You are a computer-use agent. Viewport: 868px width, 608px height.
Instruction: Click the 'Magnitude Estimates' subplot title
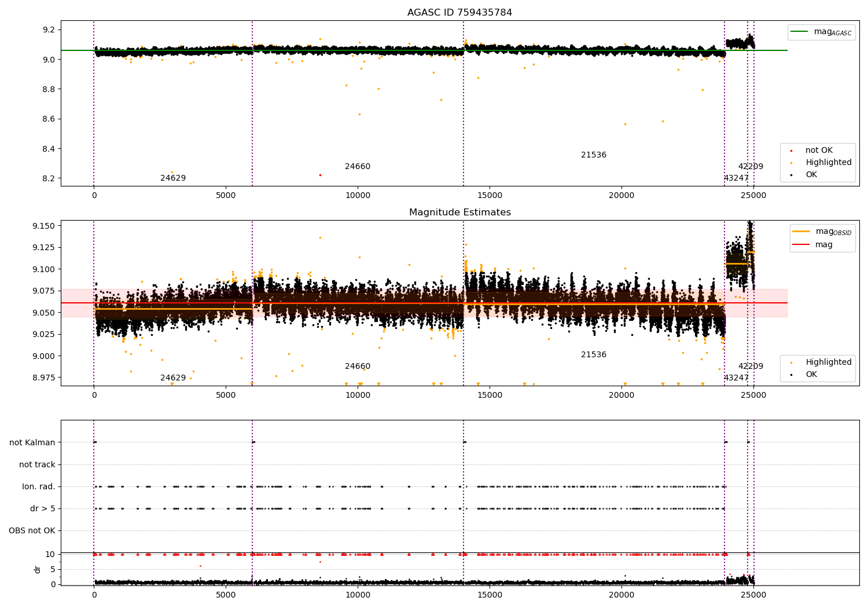459,213
